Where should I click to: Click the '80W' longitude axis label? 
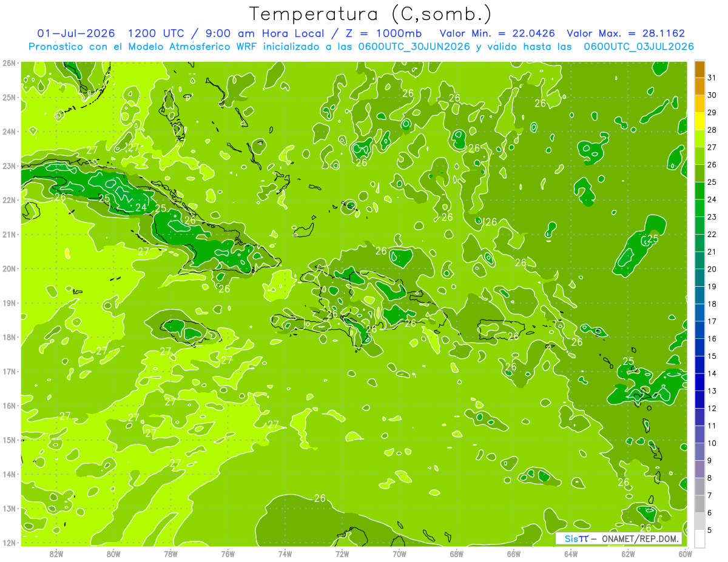[113, 554]
